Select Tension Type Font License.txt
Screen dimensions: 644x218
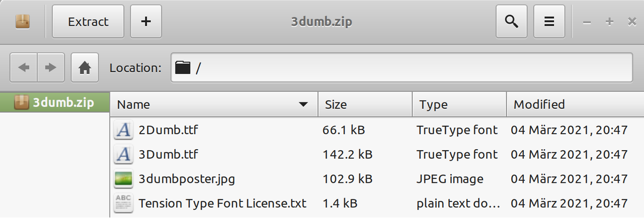[222, 203]
